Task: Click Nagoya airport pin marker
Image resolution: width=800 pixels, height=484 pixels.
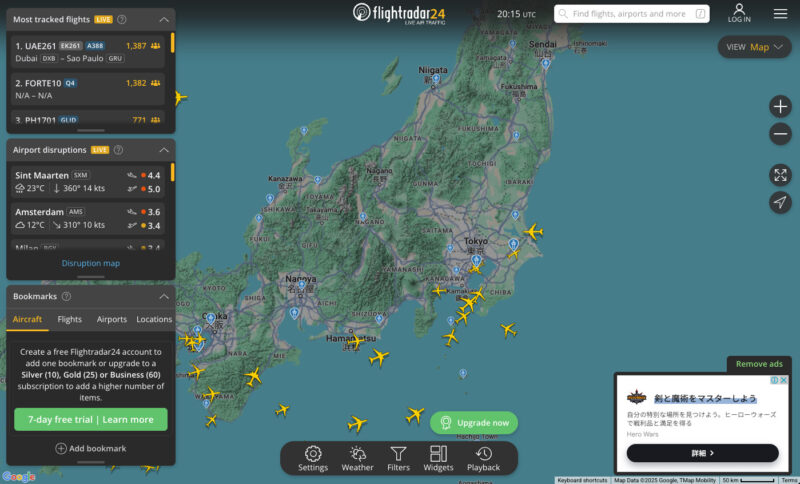Action: (x=302, y=286)
